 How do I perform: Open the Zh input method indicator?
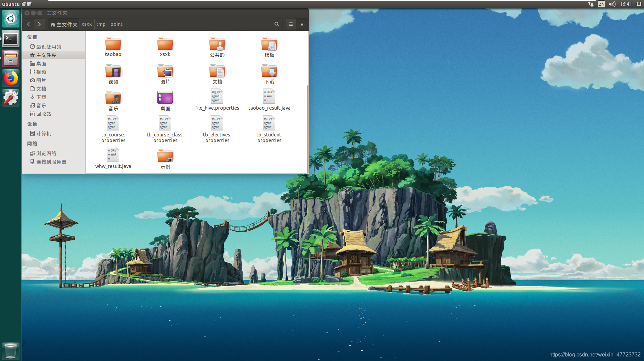(601, 4)
